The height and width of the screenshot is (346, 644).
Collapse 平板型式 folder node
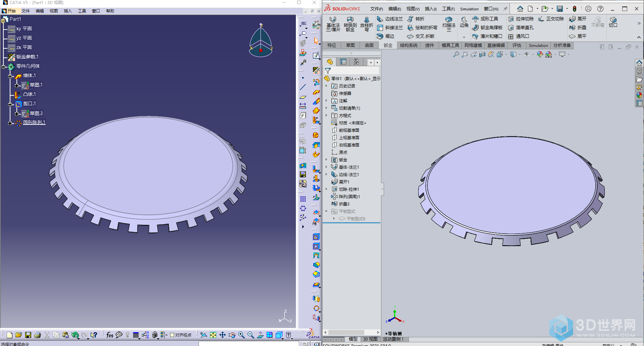[x=326, y=212]
